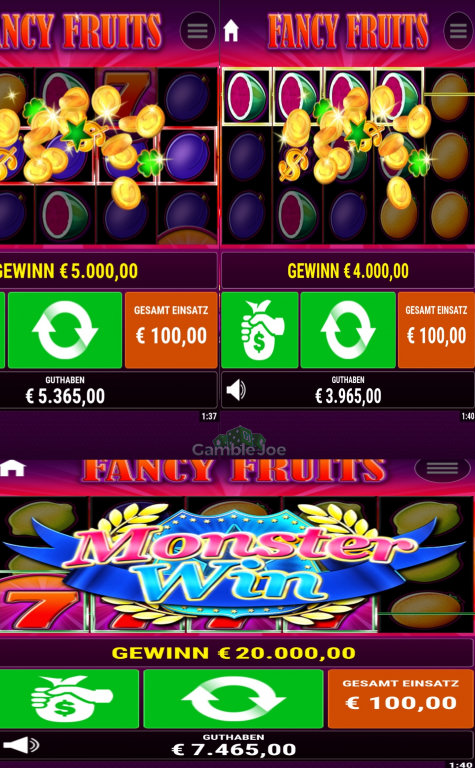Spin reels in €20.000,00 win game
This screenshot has height=768, width=475.
233,698
